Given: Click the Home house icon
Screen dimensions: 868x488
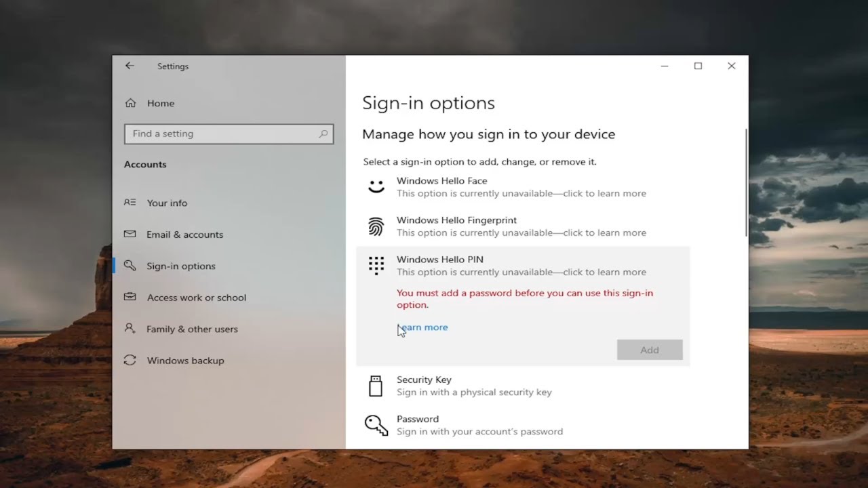Looking at the screenshot, I should pyautogui.click(x=130, y=103).
